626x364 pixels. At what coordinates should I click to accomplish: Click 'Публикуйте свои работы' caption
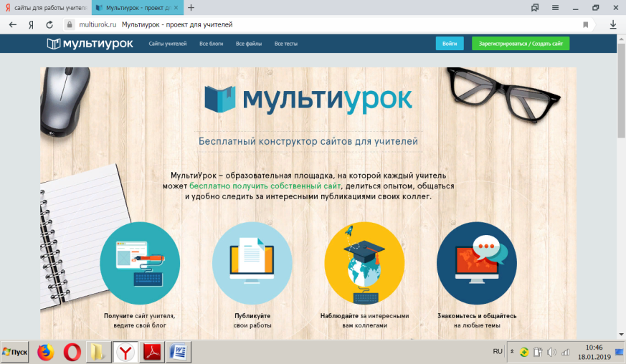click(252, 320)
